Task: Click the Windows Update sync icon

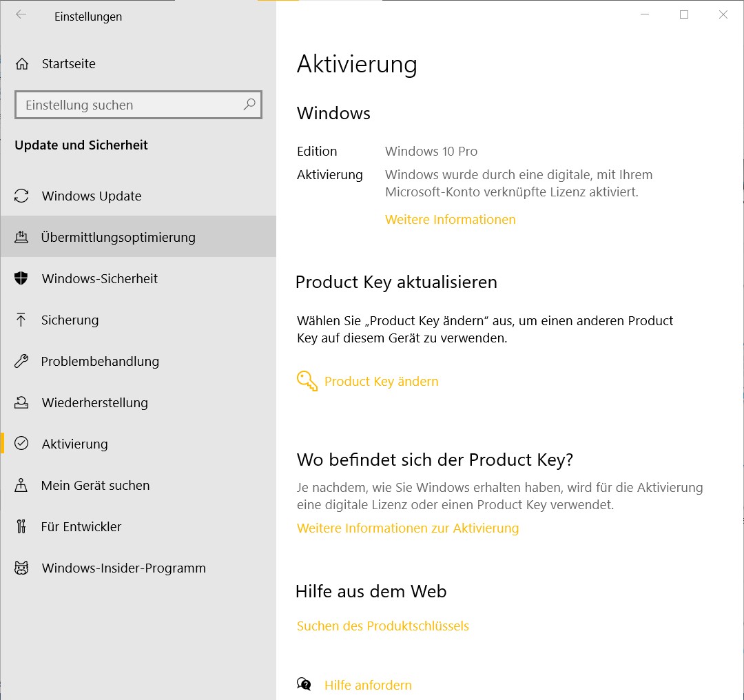Action: [21, 196]
